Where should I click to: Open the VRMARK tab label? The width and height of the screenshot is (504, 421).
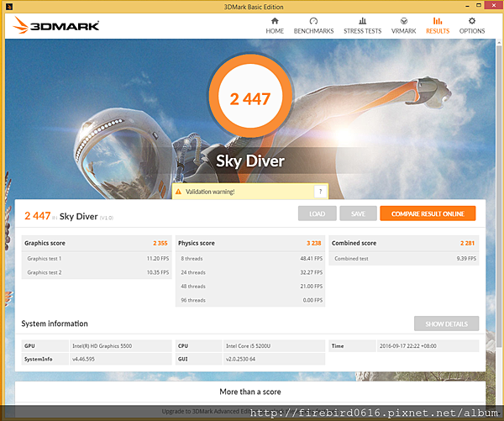pyautogui.click(x=404, y=31)
